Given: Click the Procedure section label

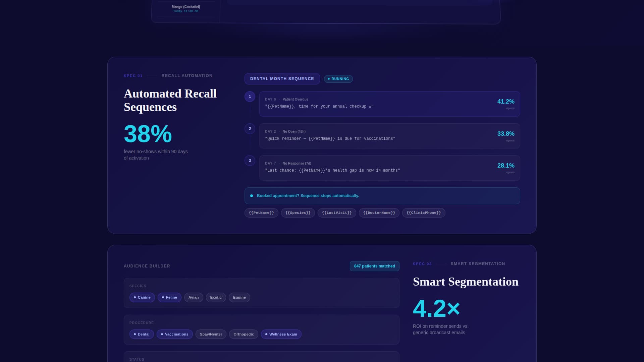Looking at the screenshot, I should pyautogui.click(x=142, y=323).
